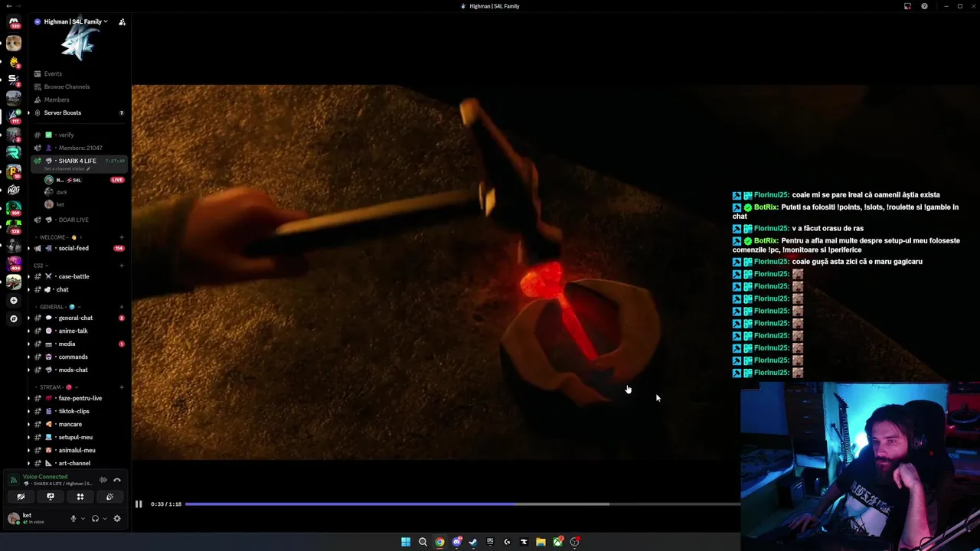Open the Members list entry

click(57, 99)
